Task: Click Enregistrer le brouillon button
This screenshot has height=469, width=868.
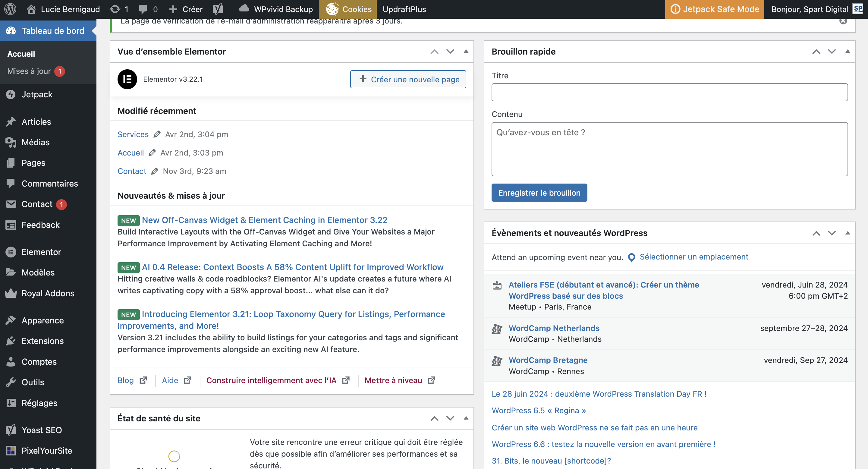Action: 539,193
